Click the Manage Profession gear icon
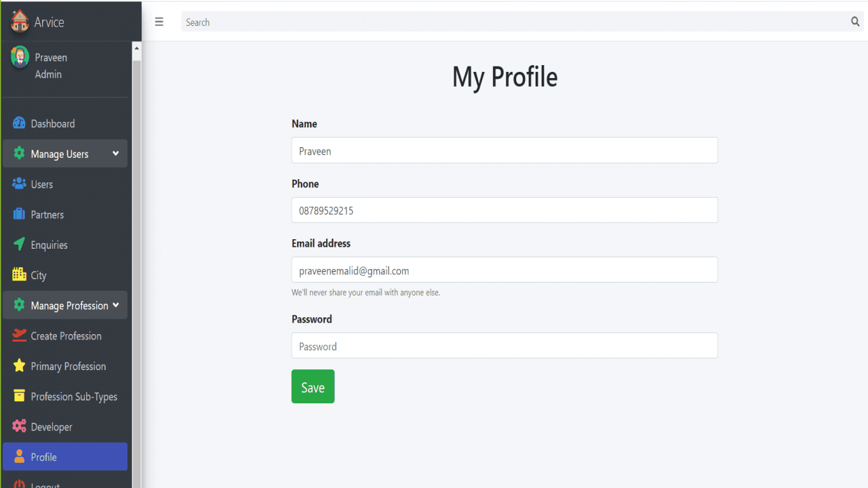Screen dimensions: 868x488 point(19,305)
